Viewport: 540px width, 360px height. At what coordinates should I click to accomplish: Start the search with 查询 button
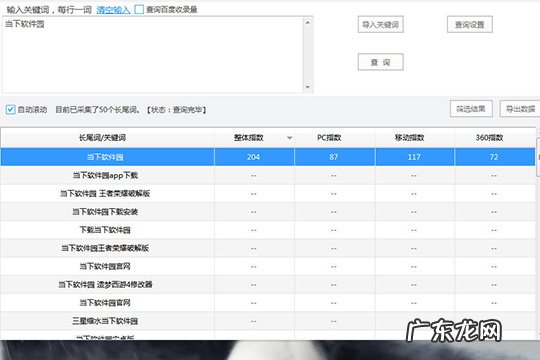[381, 62]
